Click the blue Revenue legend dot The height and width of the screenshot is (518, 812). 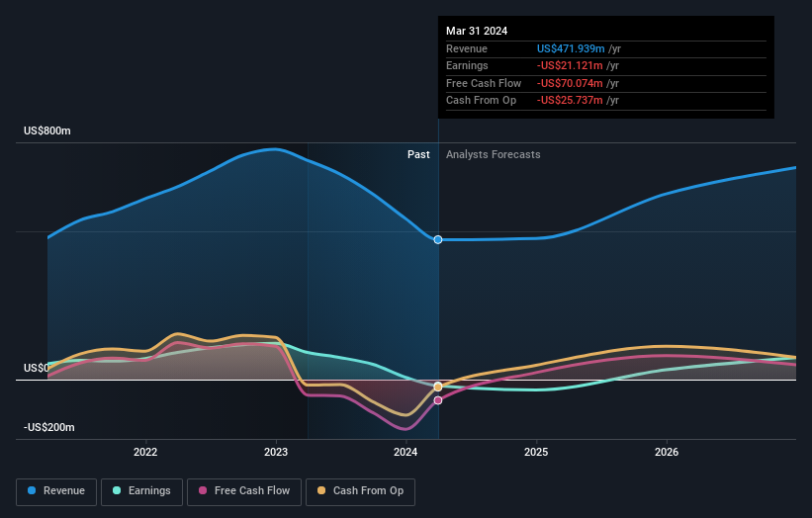pos(32,490)
